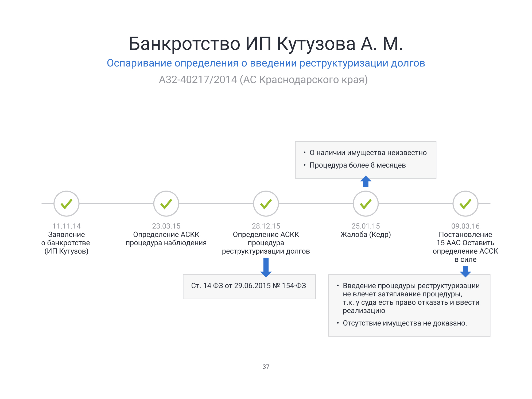Click the blue down arrow under 'в силе'
The image size is (532, 399).
click(465, 271)
